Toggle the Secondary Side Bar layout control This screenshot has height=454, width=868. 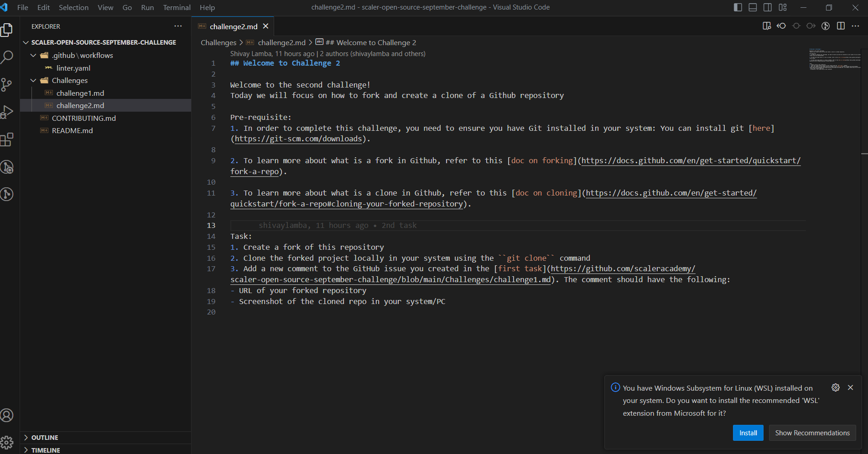[x=767, y=7]
